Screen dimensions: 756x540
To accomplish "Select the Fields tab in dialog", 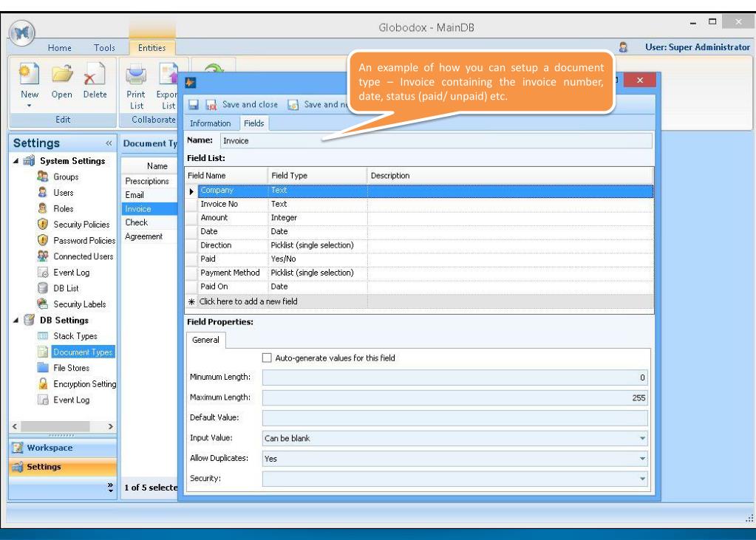I will (x=253, y=123).
